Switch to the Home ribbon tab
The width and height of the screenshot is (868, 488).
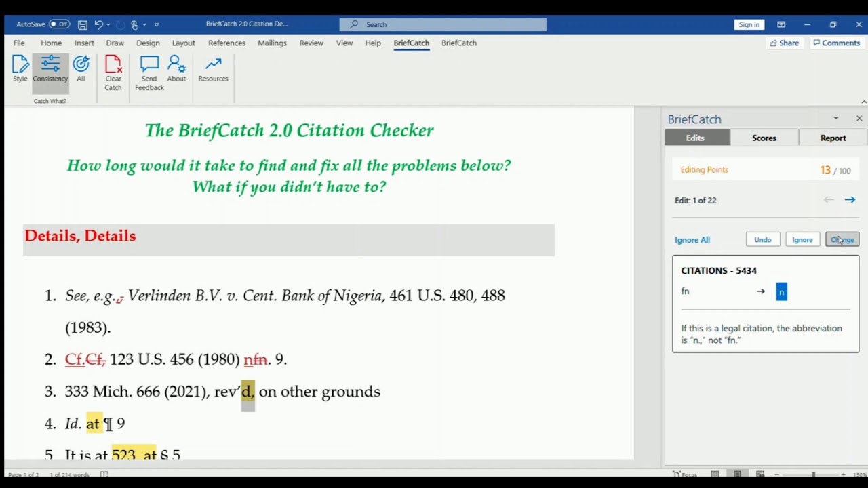(51, 43)
